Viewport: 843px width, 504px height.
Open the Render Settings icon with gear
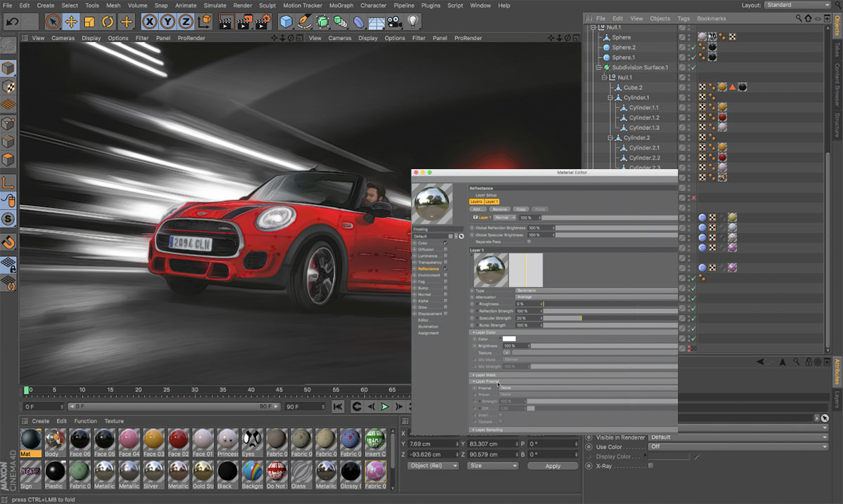click(264, 22)
